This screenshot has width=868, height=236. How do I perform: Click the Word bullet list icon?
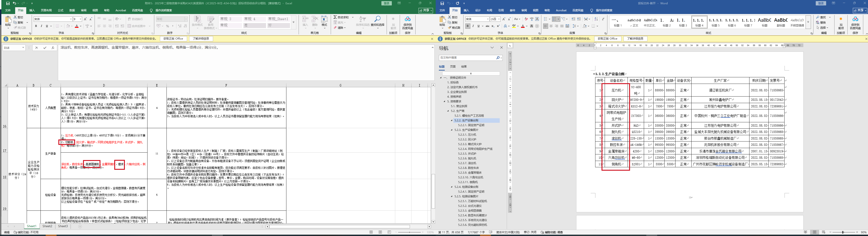(x=546, y=19)
